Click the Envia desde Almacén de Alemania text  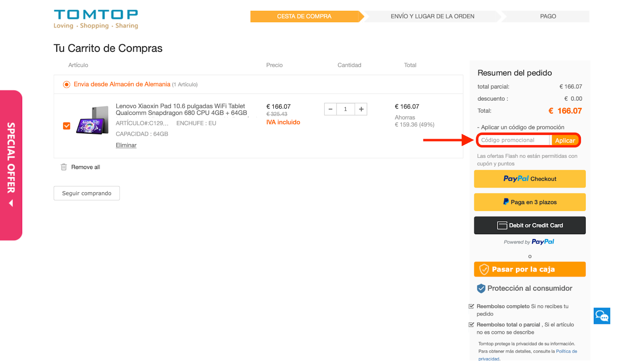[x=122, y=84]
